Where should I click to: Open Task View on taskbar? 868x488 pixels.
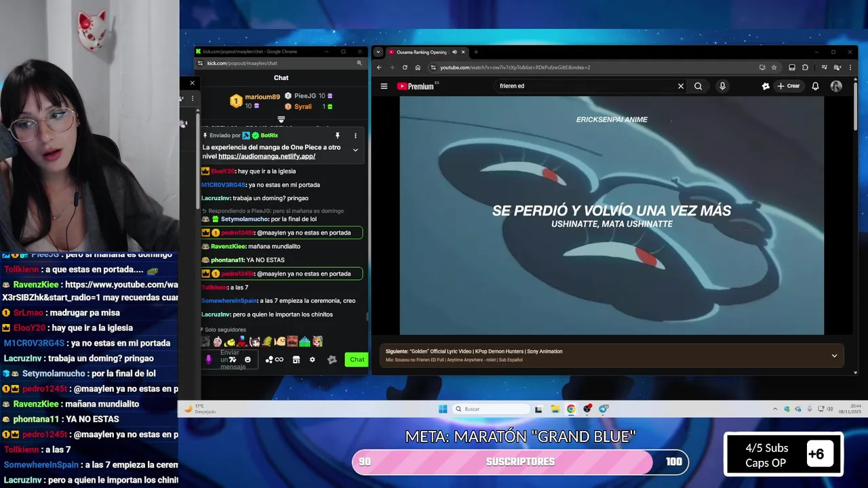pyautogui.click(x=538, y=409)
